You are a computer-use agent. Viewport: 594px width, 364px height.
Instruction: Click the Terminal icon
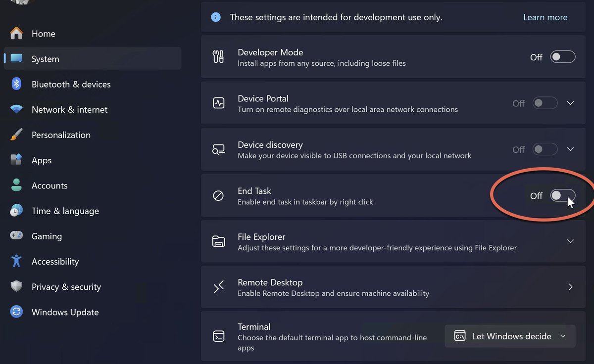click(218, 336)
